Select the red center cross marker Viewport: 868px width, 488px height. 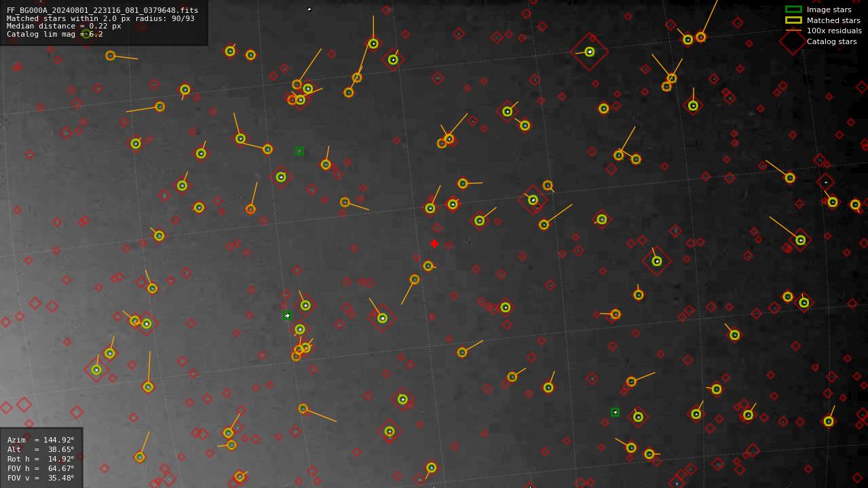[434, 244]
